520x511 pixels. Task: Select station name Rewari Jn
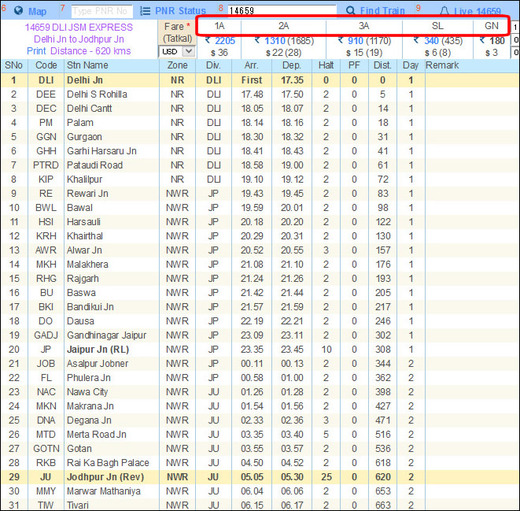coord(87,194)
